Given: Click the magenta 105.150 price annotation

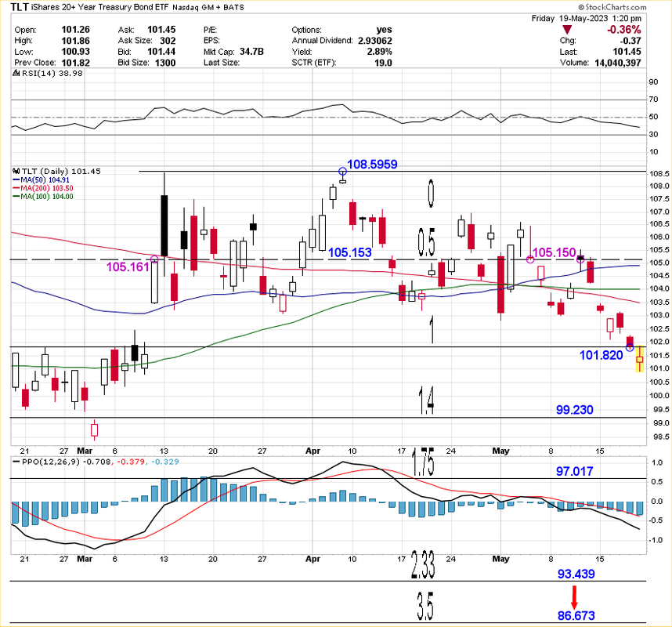Looking at the screenshot, I should pos(554,252).
